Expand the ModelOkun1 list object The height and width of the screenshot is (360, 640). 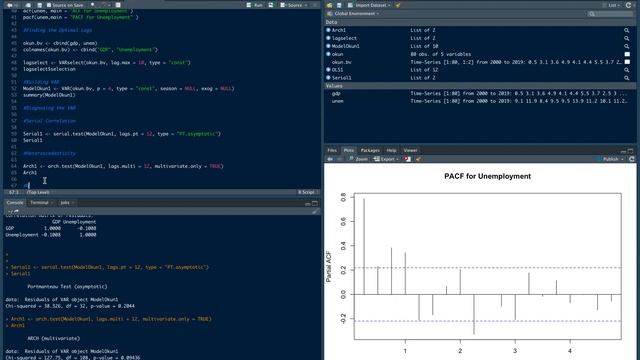tap(328, 46)
